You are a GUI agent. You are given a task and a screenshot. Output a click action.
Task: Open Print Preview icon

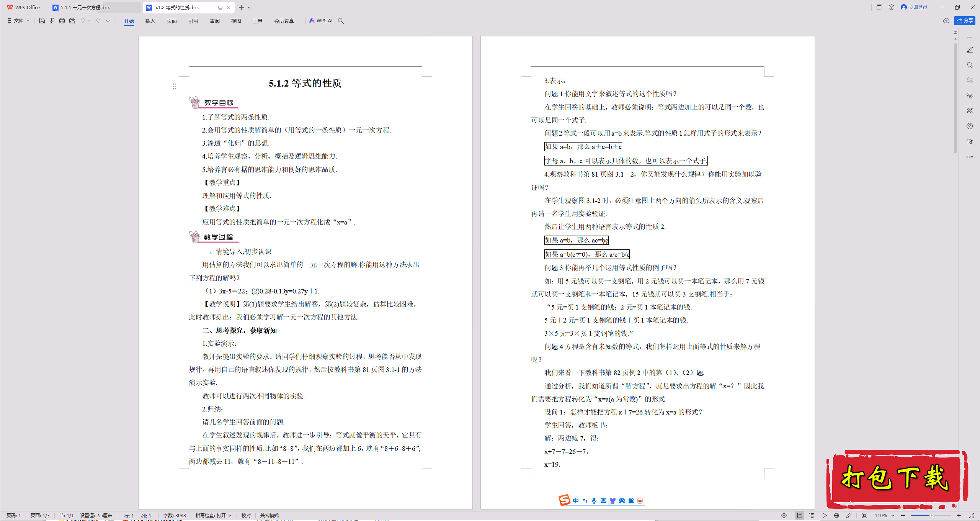72,21
